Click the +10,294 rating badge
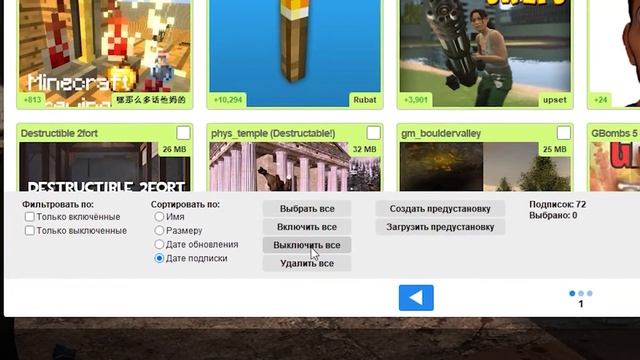This screenshot has width=640, height=360. 228,100
